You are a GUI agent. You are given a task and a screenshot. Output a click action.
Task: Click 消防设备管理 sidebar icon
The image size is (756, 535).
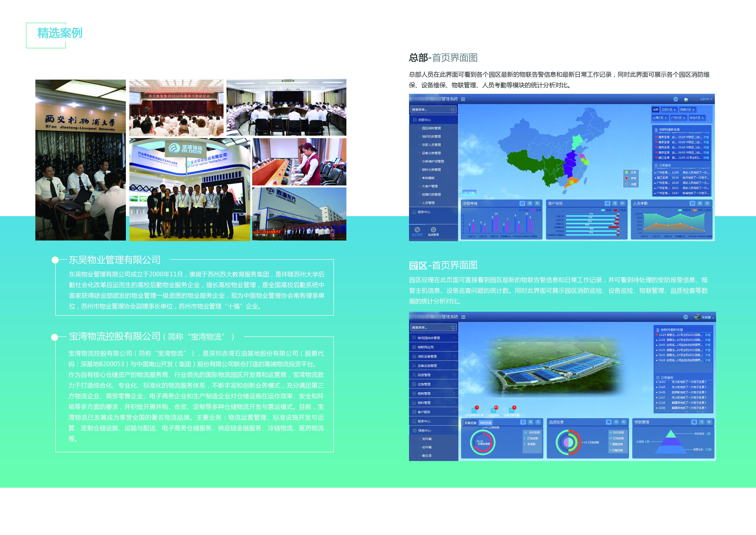414,356
